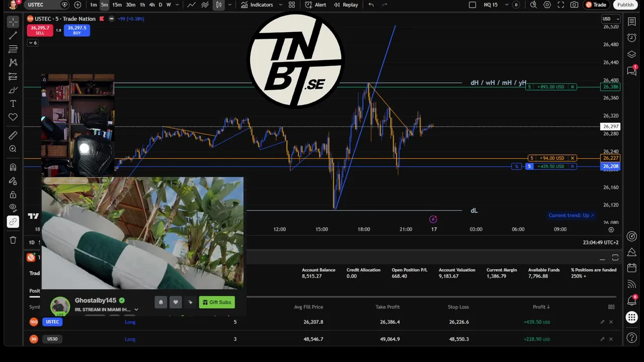Expand the USD currency dropdown
Image resolution: width=644 pixels, height=362 pixels.
(x=611, y=19)
